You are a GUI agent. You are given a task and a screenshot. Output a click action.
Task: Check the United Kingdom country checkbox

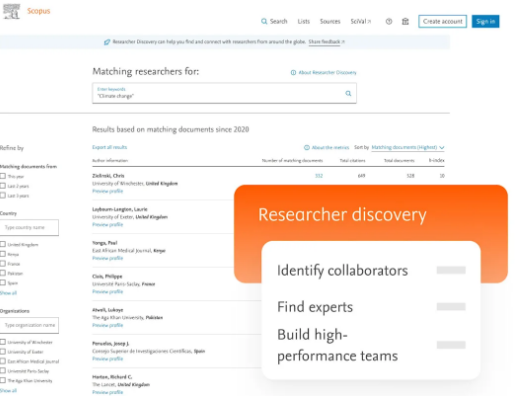coord(3,244)
